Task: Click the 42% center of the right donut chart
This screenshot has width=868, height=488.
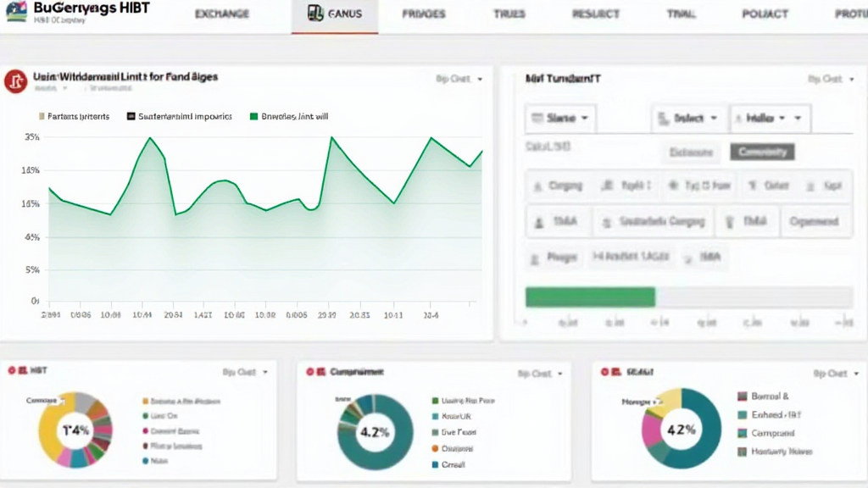Action: point(682,430)
